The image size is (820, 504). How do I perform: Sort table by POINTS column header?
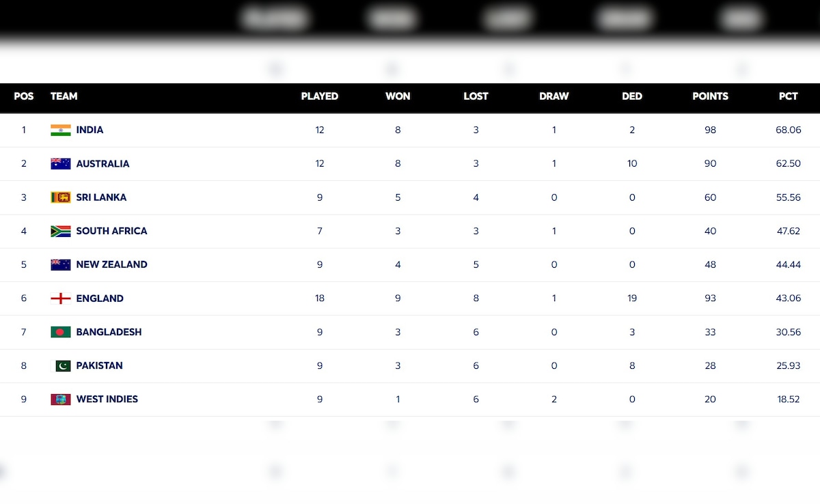[x=710, y=96]
